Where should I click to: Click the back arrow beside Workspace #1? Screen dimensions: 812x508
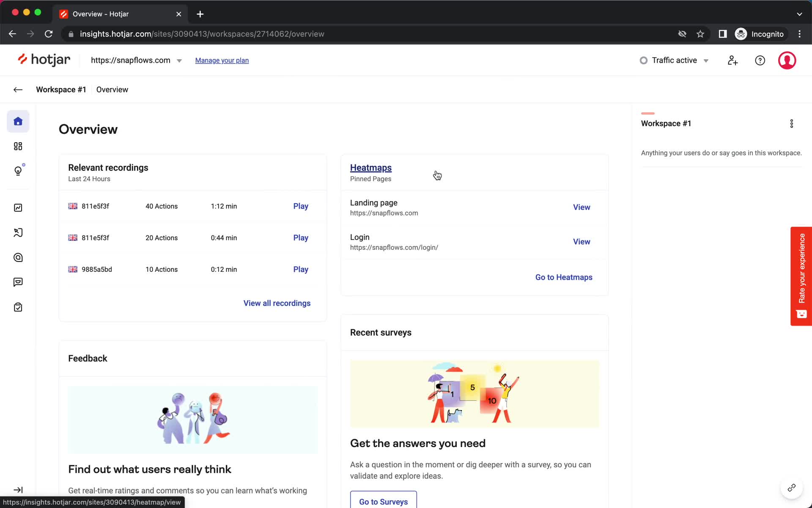coord(18,89)
